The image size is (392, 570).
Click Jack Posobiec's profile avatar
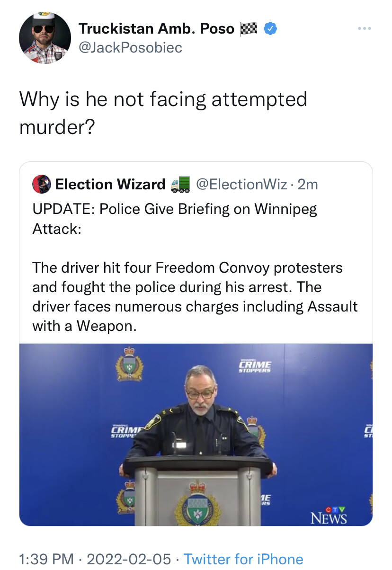[x=45, y=38]
